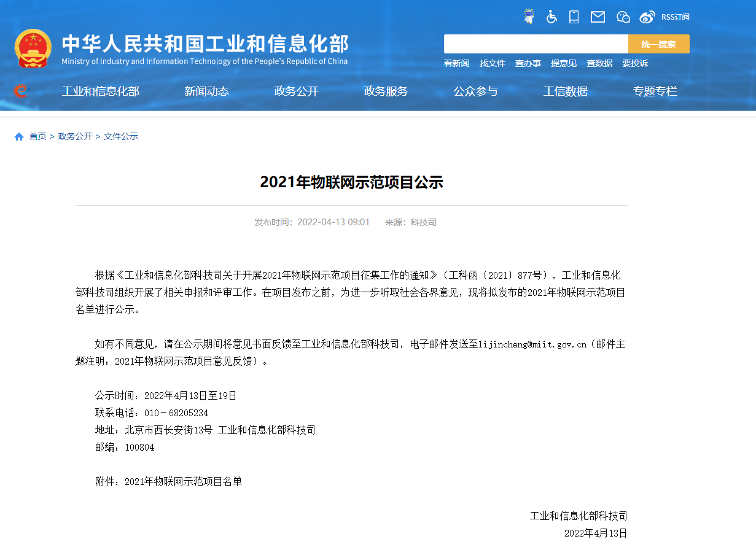This screenshot has height=539, width=756.
Task: Click the phone number 010-68205234
Action: [176, 413]
